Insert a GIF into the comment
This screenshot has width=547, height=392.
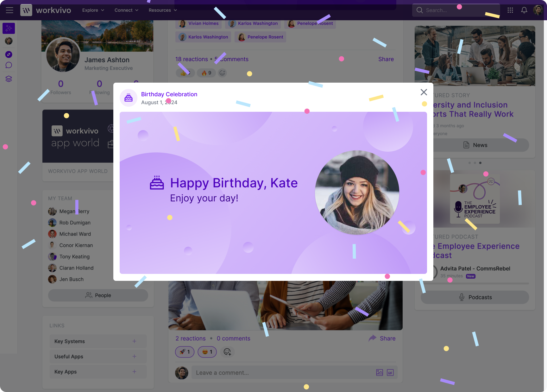pos(390,373)
